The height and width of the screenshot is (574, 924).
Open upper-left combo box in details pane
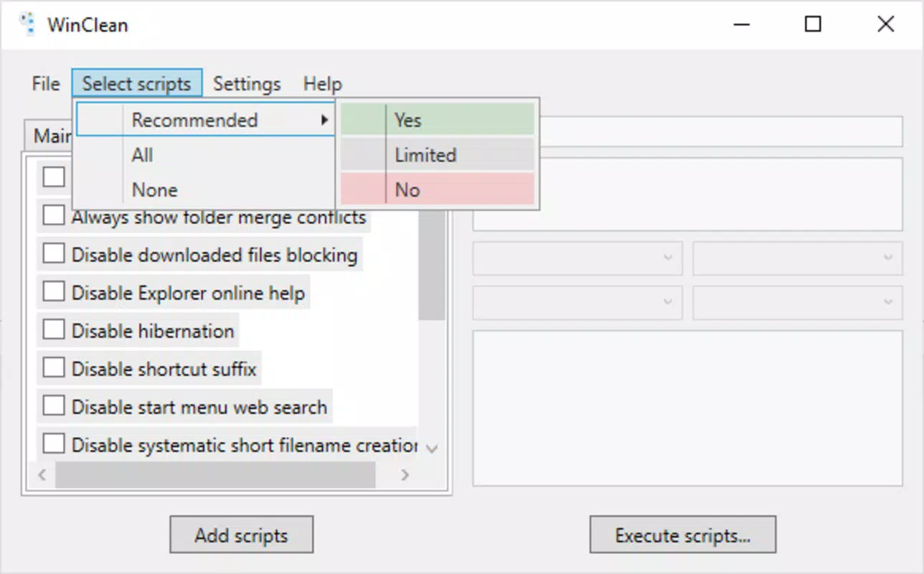(577, 258)
